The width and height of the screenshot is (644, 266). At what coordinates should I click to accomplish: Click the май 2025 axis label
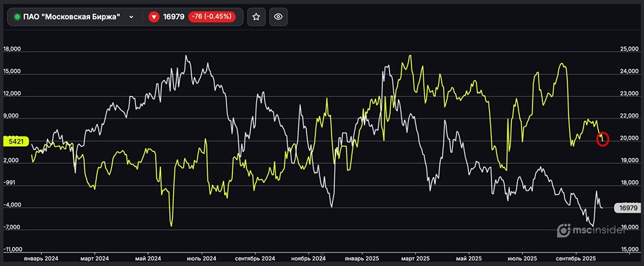point(469,259)
